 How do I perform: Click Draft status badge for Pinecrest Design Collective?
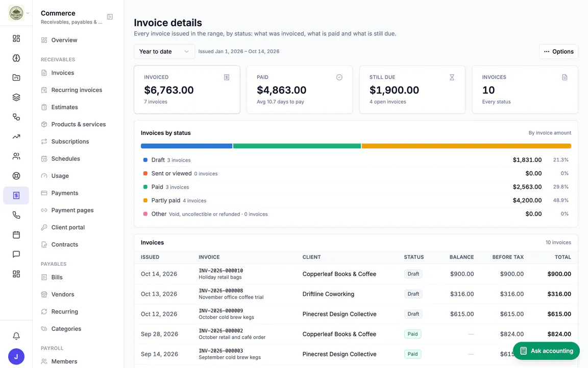click(x=413, y=314)
